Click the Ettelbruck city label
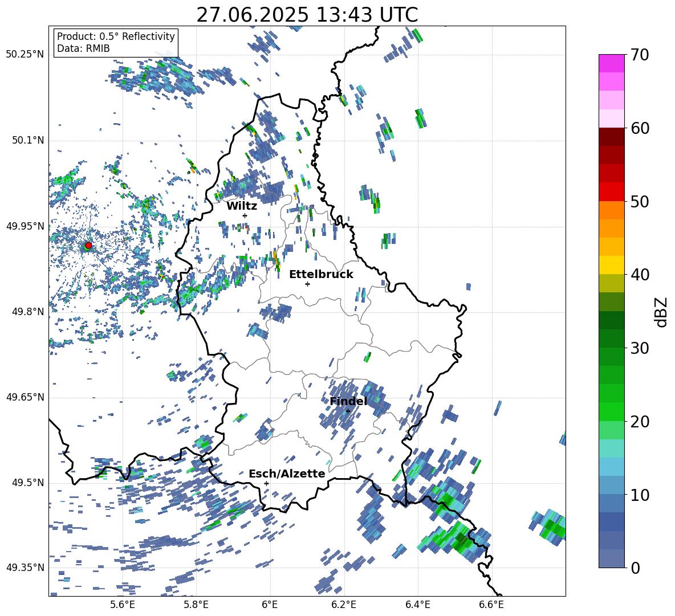 321,275
